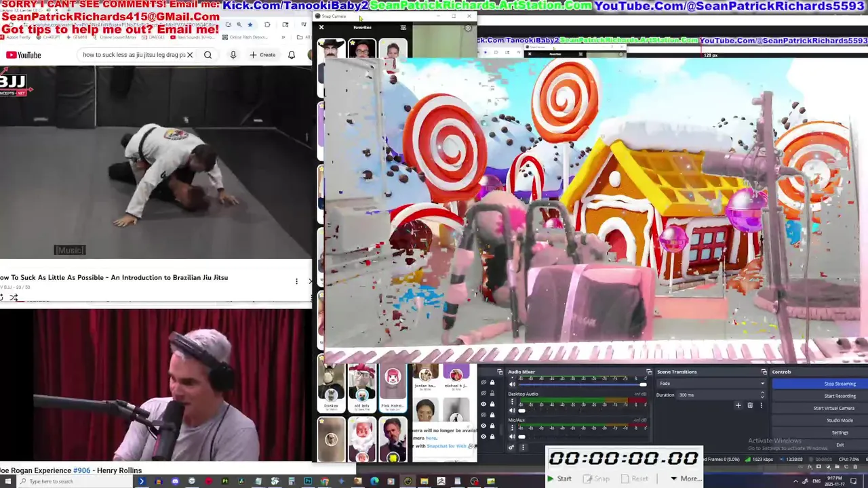This screenshot has width=868, height=488.
Task: Toggle visibility eye of first OBS source
Action: tap(484, 382)
